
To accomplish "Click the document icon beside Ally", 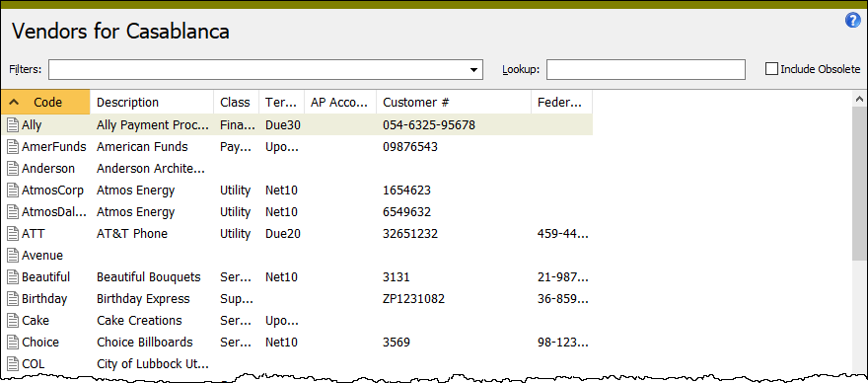I will (x=13, y=125).
